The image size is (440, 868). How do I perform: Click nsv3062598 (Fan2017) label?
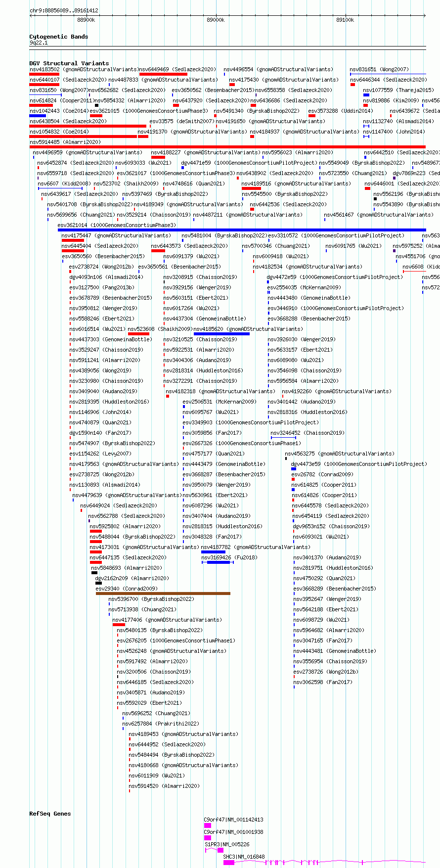(x=323, y=682)
